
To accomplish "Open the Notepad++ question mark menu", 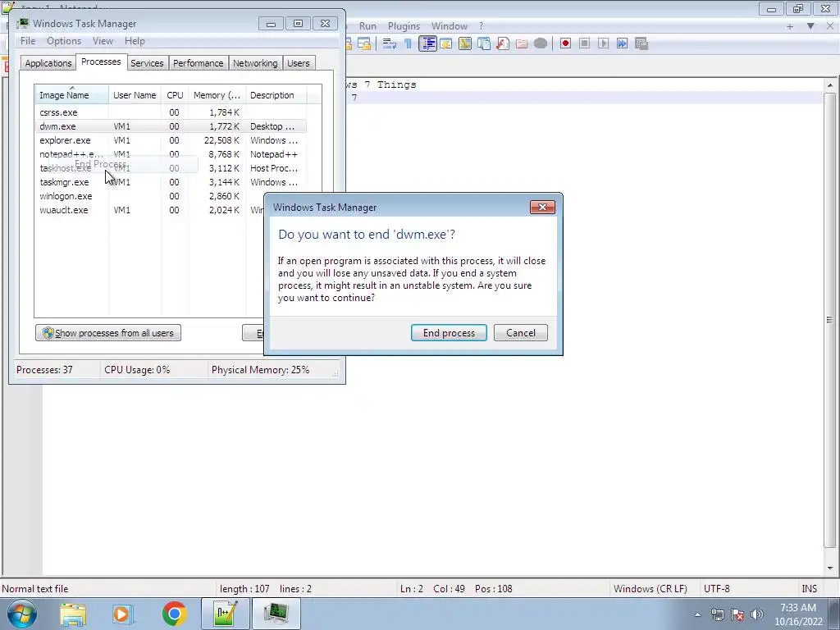I will point(481,25).
